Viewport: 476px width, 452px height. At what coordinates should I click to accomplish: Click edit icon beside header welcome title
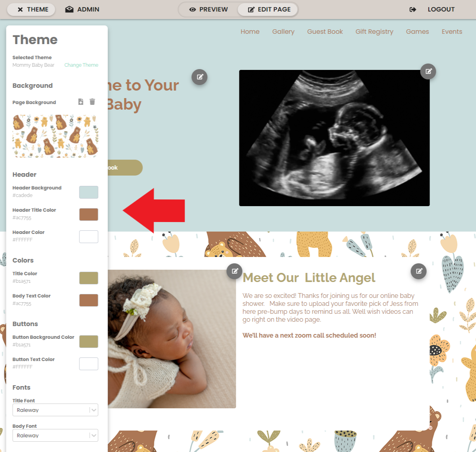(x=199, y=77)
